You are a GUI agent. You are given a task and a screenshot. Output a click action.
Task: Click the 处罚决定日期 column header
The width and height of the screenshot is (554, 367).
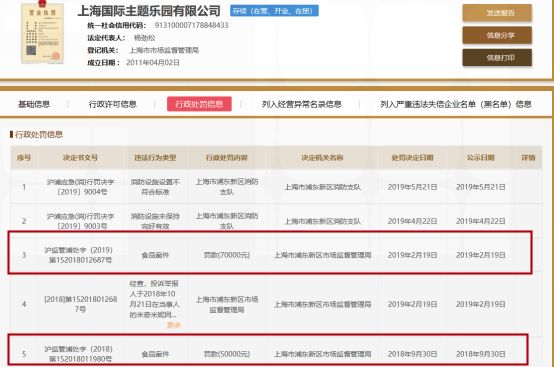(x=412, y=158)
